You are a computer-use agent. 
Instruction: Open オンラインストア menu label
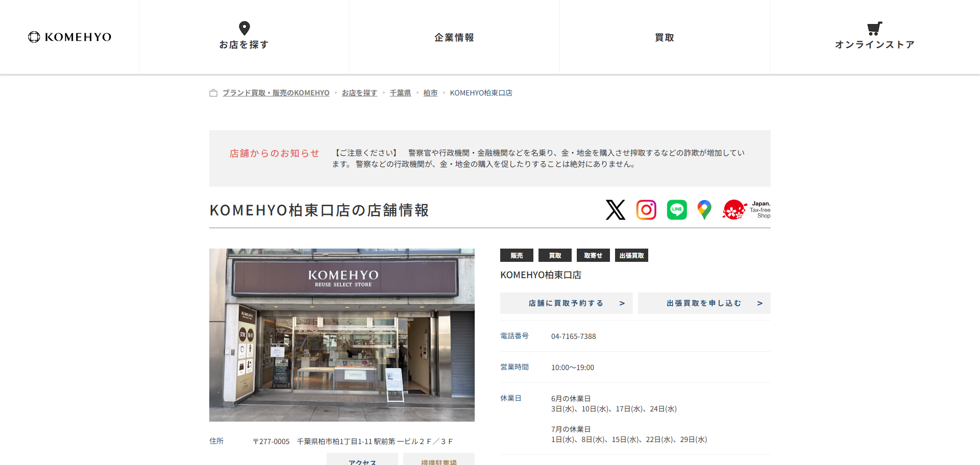(x=875, y=44)
